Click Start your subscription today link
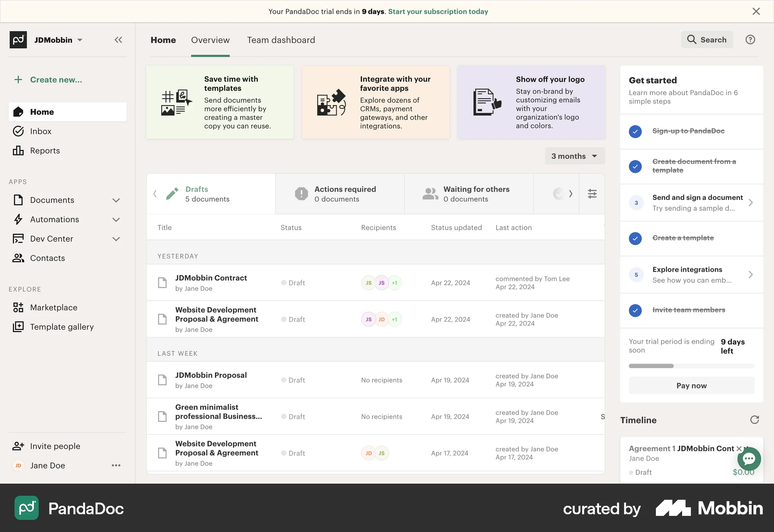 click(x=438, y=12)
